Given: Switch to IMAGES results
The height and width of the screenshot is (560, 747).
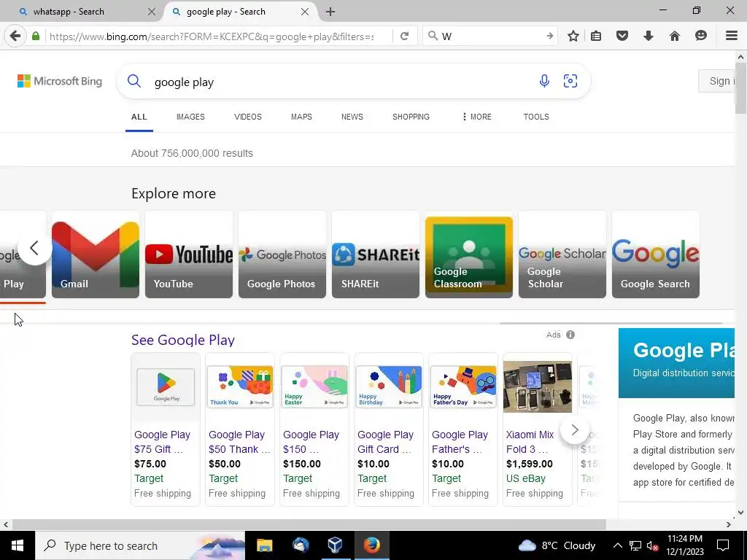Looking at the screenshot, I should (x=190, y=117).
